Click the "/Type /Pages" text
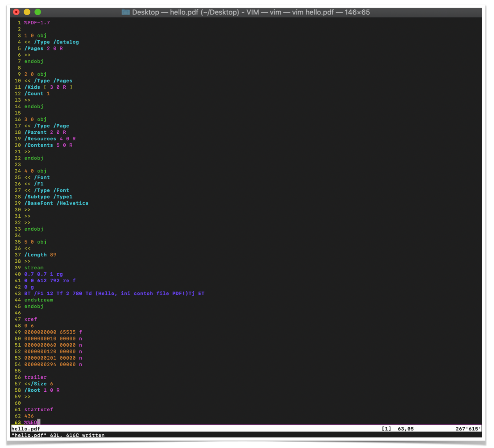494x448 pixels. click(53, 81)
